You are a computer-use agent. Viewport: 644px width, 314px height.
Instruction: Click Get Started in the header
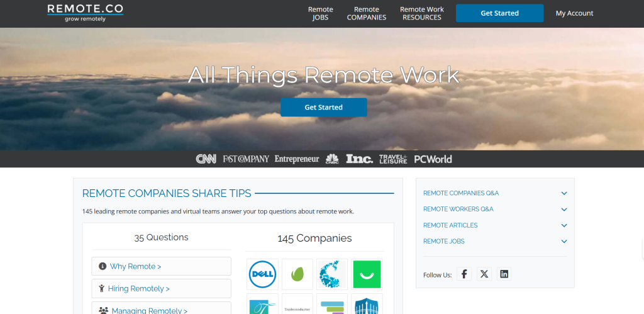click(499, 13)
